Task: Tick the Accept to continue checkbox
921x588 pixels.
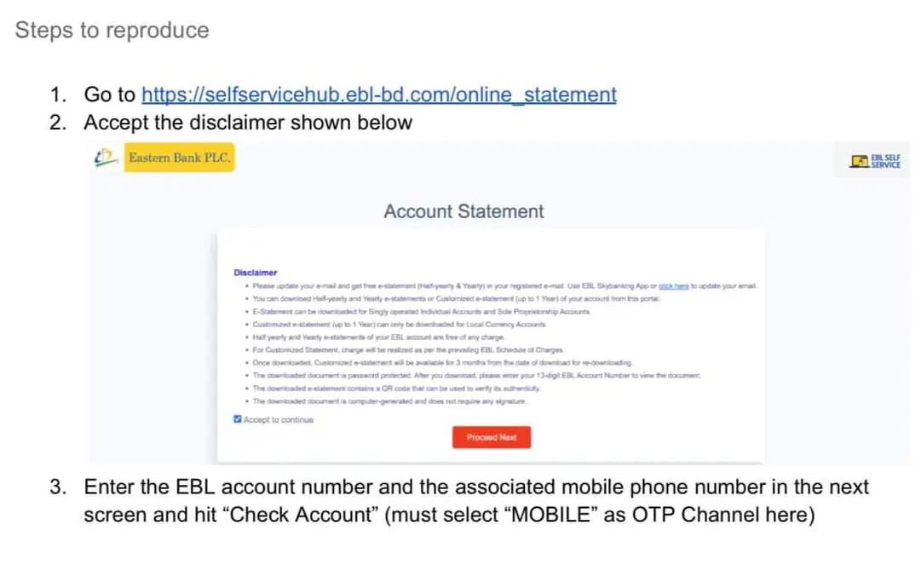Action: tap(238, 418)
